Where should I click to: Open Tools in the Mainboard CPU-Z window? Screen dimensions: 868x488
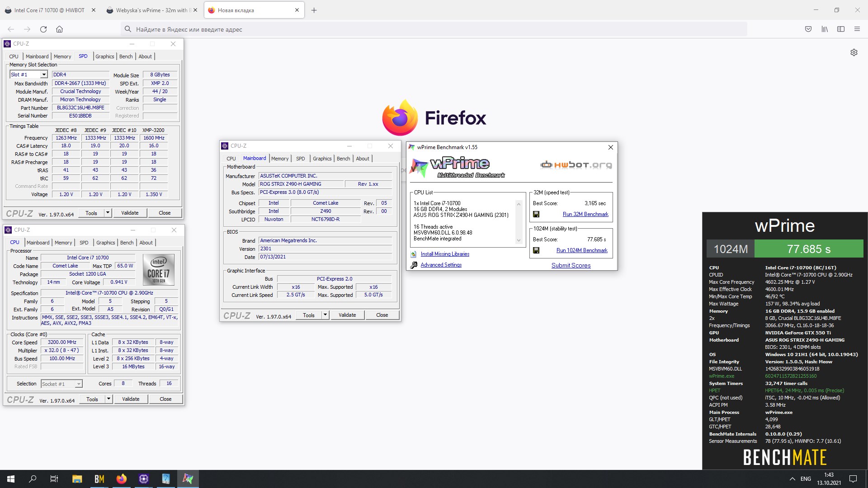309,315
